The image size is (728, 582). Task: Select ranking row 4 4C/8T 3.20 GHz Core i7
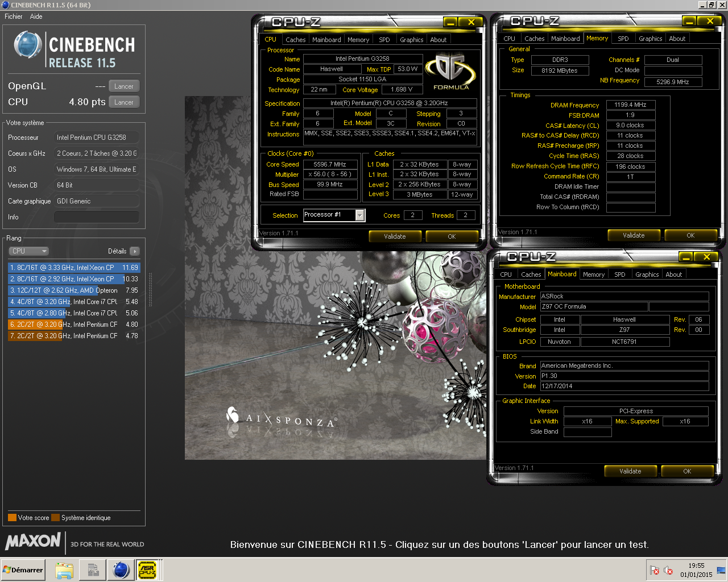click(74, 302)
